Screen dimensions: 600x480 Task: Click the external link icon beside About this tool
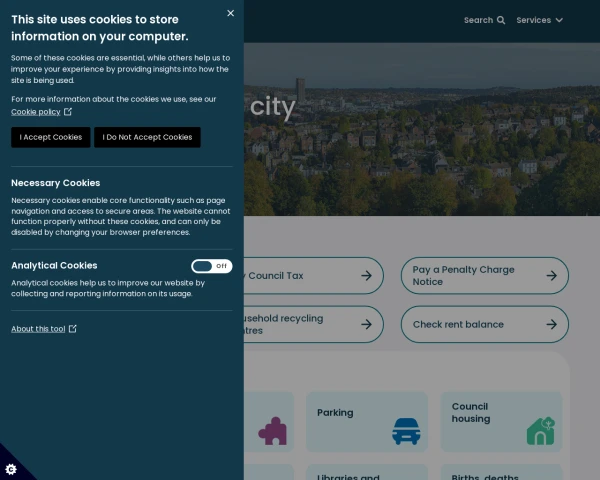73,329
